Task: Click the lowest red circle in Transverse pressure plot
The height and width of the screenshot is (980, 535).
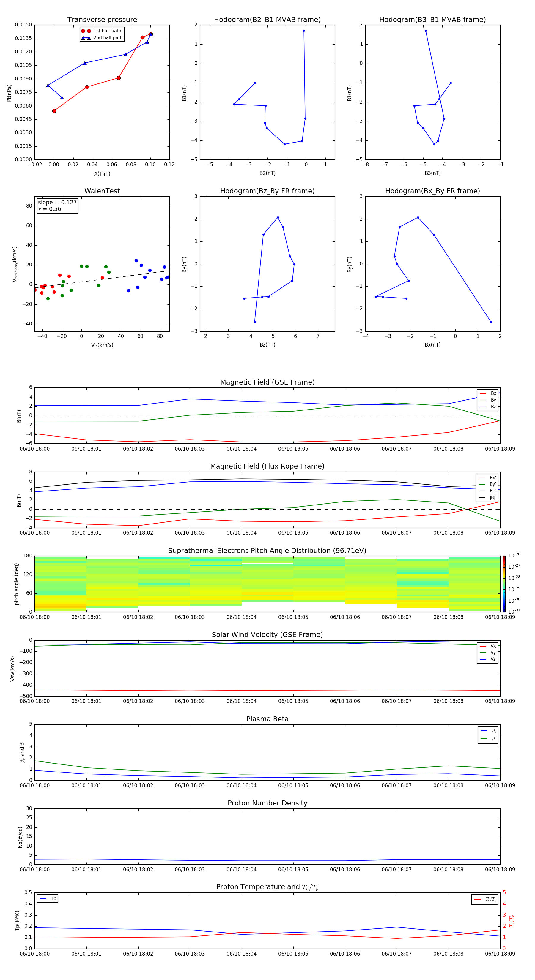Action: click(54, 111)
